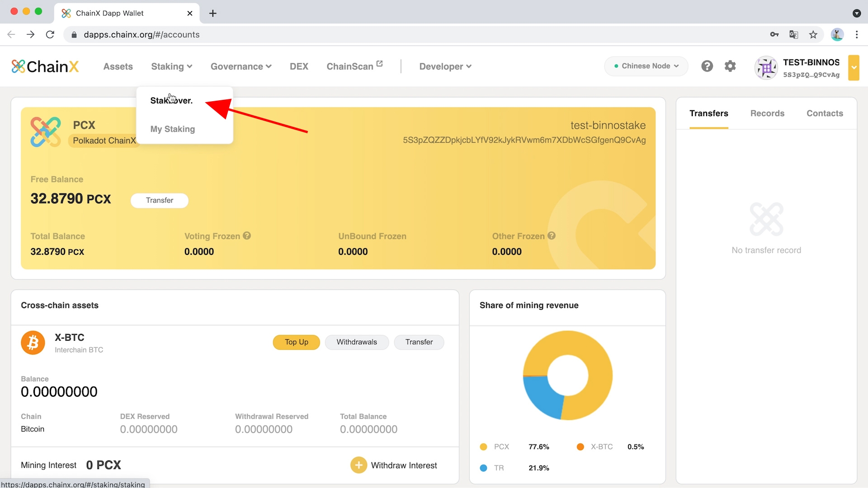Viewport: 868px width, 488px height.
Task: Click the translate page icon
Action: click(x=794, y=34)
